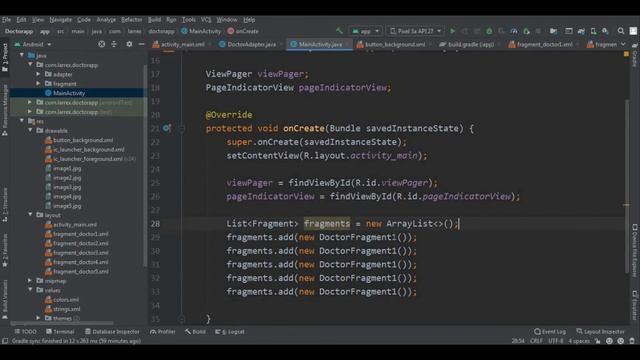
Task: Click the user account avatar icon
Action: (633, 31)
